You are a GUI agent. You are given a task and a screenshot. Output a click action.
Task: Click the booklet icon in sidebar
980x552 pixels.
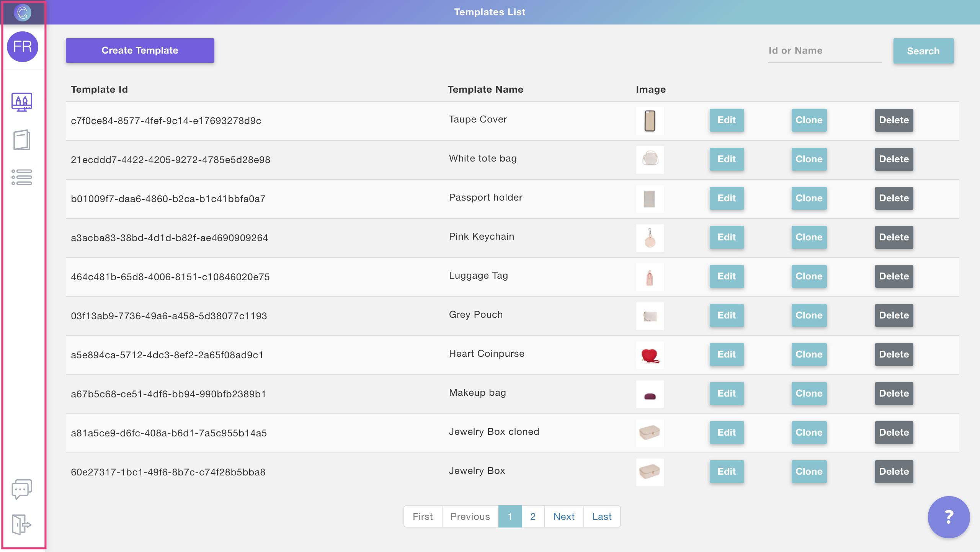click(x=22, y=140)
